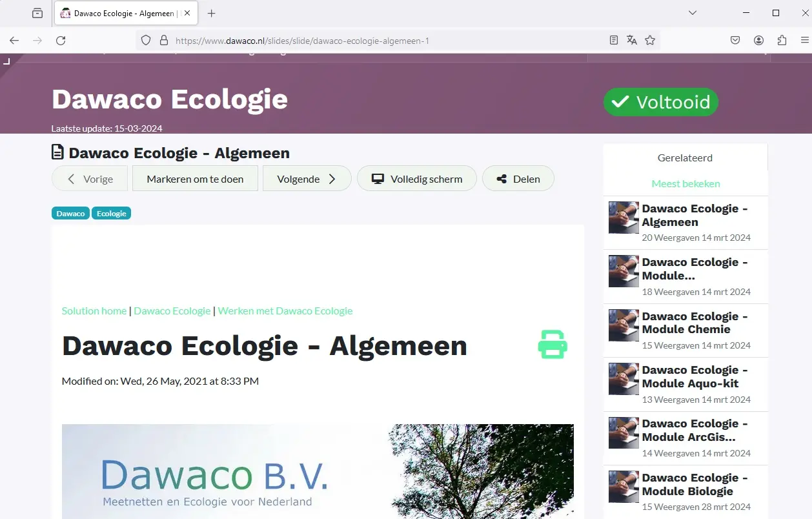The image size is (812, 519).
Task: Bookmark this page with star
Action: pyautogui.click(x=650, y=41)
